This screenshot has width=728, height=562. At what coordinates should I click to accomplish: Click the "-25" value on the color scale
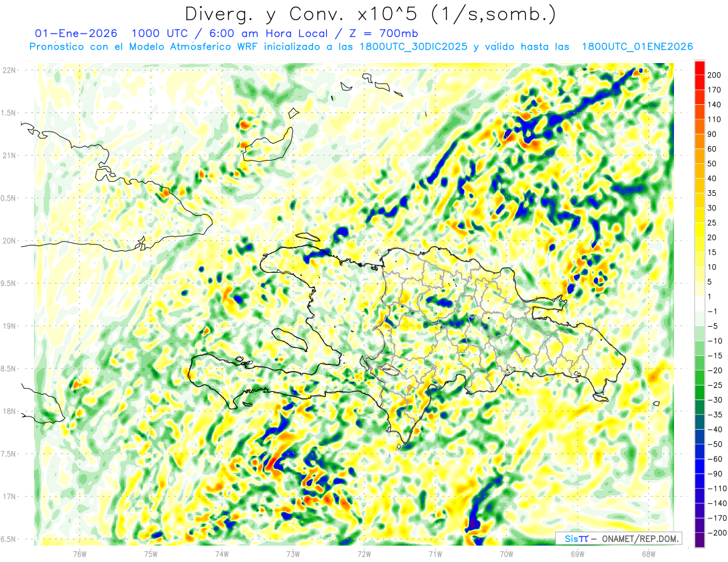[716, 385]
